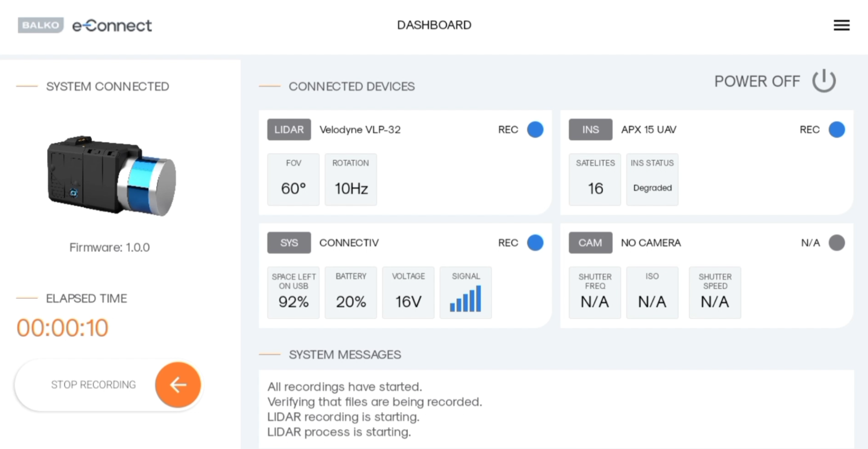Toggle the LIDAR REC indicator
Screen dimensions: 868x449
(x=535, y=130)
